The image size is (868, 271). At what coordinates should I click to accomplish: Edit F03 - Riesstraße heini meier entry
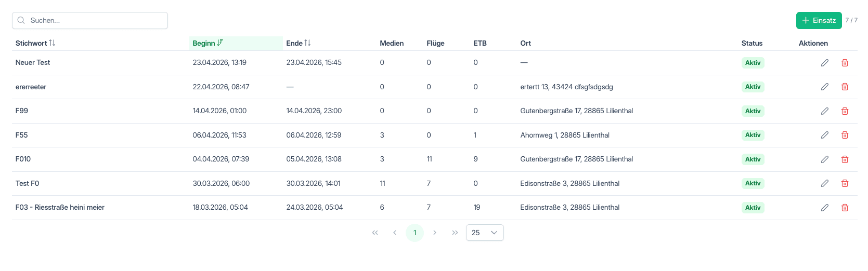point(825,208)
